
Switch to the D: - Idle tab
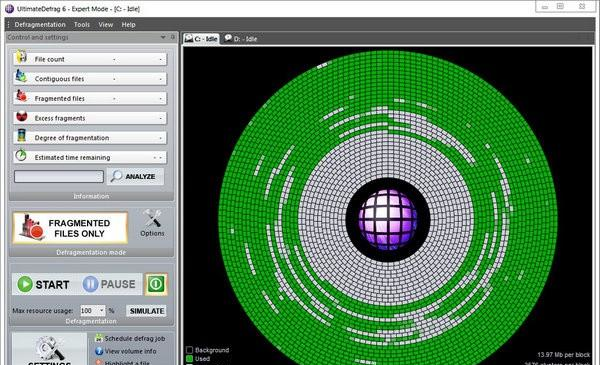tap(241, 39)
